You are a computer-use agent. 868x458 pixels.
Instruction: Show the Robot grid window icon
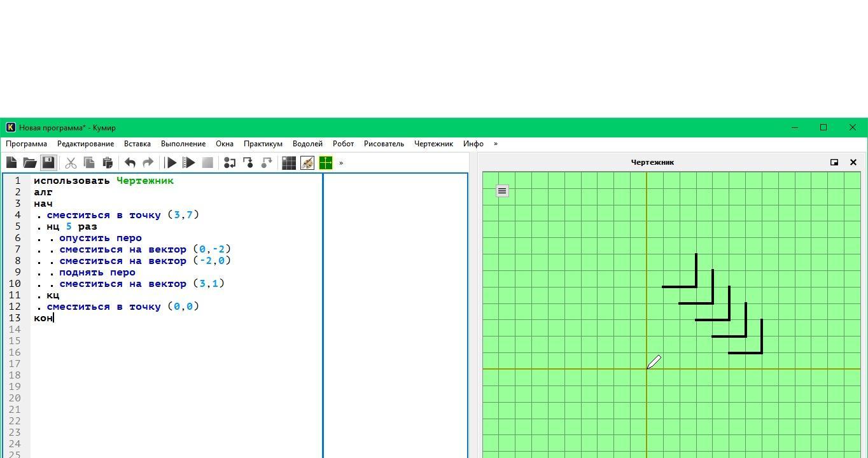click(289, 163)
